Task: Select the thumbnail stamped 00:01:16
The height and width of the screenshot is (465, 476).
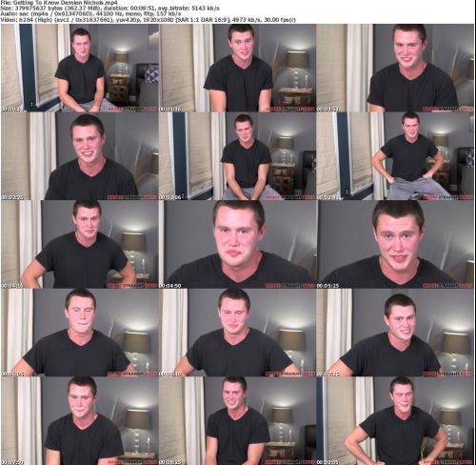Action: (237, 68)
